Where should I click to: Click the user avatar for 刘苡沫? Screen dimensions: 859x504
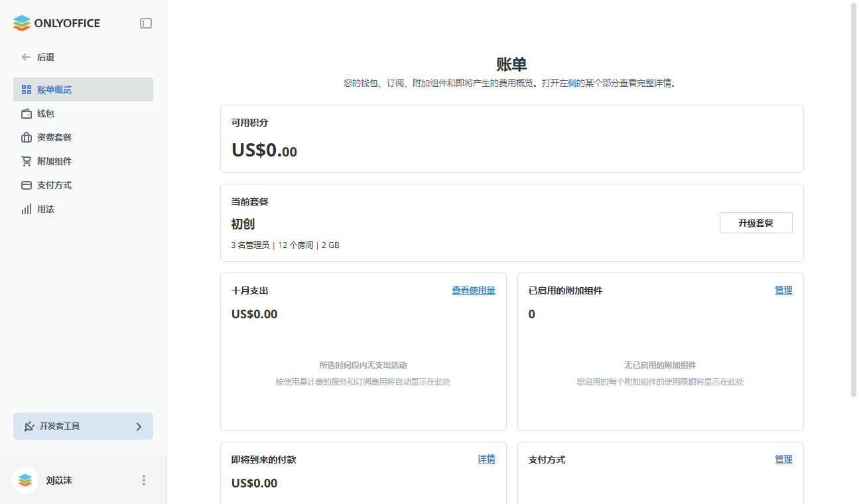pos(25,480)
